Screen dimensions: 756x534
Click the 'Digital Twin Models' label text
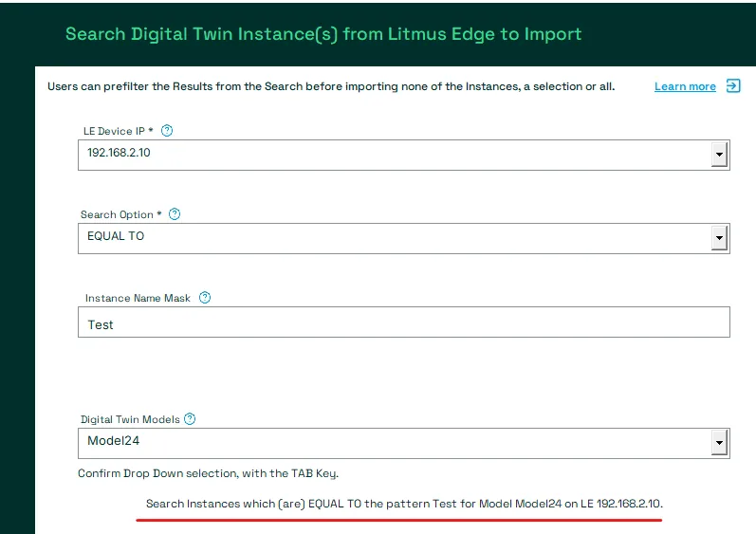130,419
